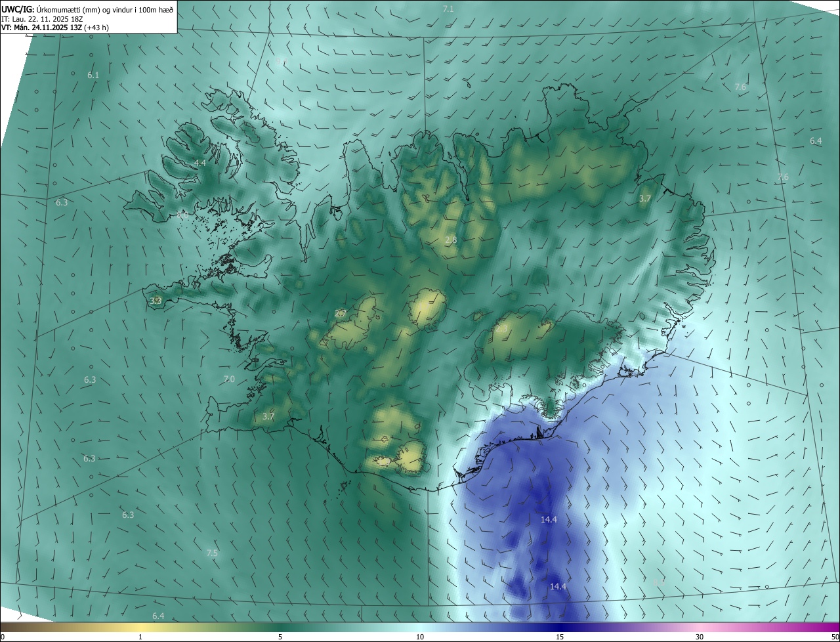Click the 6.1 value label
This screenshot has height=642, width=840.
coord(93,75)
